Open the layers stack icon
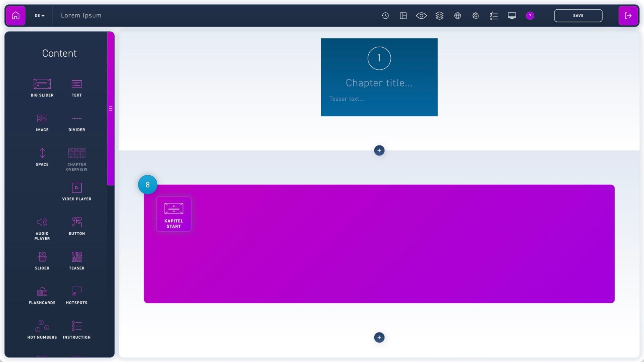Image resolution: width=644 pixels, height=362 pixels. (x=439, y=16)
